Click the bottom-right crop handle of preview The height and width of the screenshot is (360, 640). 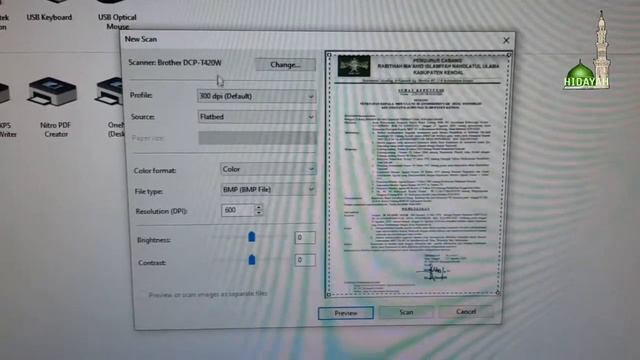click(498, 292)
